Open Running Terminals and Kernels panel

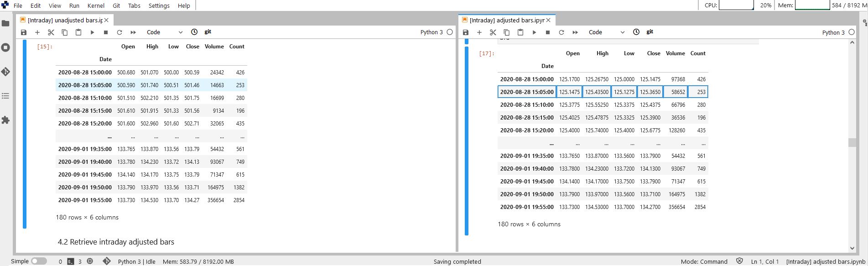6,47
